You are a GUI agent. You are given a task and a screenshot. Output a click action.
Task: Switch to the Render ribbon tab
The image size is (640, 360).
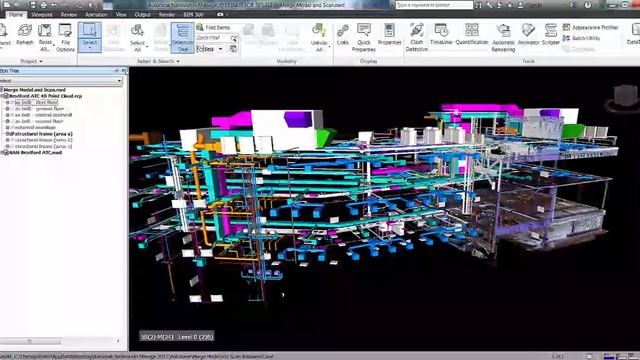(167, 14)
